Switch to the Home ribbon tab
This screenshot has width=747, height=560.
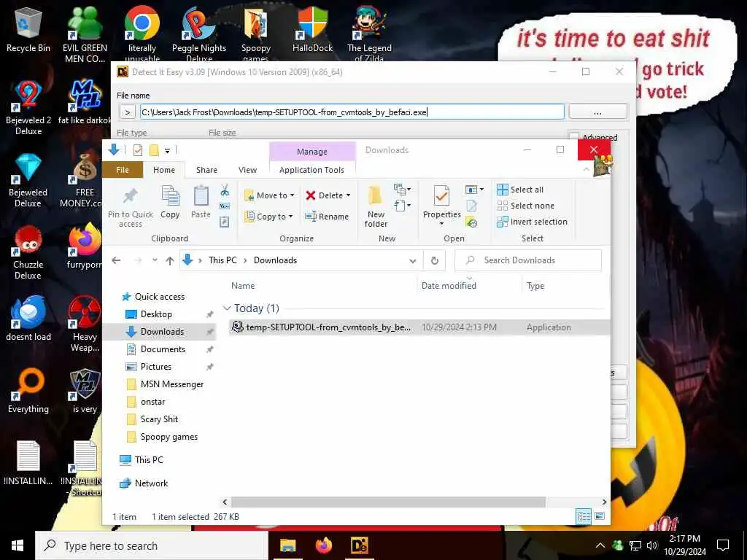[164, 170]
